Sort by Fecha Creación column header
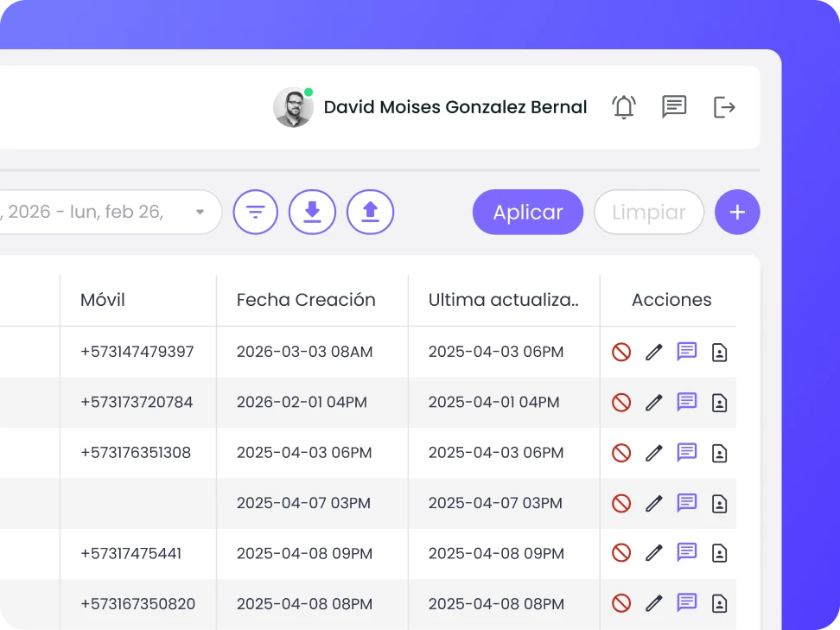The height and width of the screenshot is (630, 840). (306, 300)
